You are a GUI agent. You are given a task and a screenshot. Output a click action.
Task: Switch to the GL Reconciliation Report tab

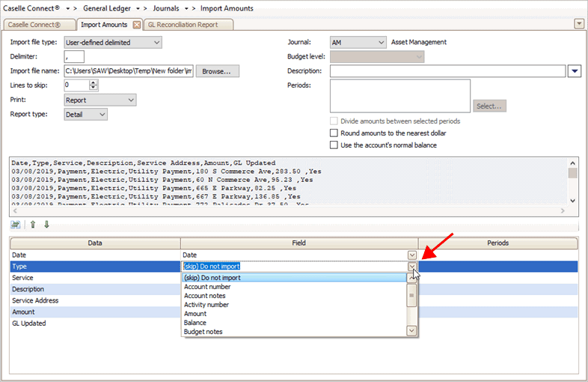coord(187,25)
